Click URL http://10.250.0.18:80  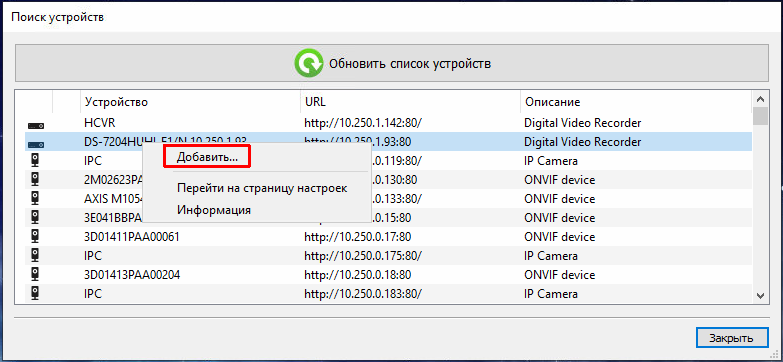tap(357, 275)
